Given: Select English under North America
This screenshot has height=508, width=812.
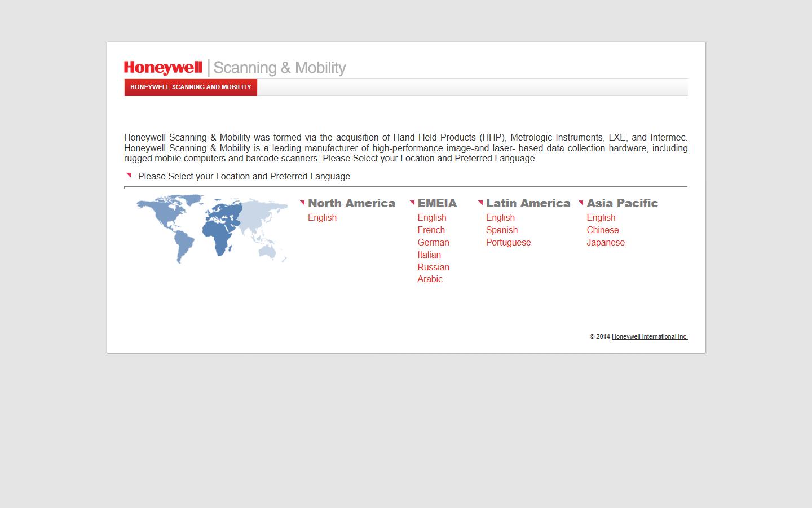Looking at the screenshot, I should click(322, 217).
